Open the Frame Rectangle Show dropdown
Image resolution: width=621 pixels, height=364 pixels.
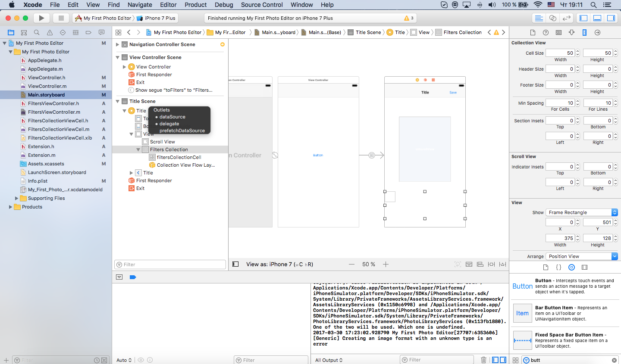point(582,212)
